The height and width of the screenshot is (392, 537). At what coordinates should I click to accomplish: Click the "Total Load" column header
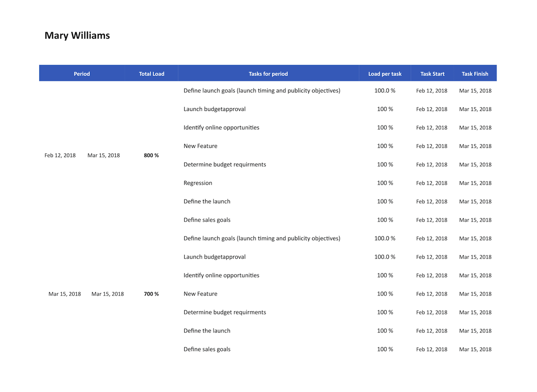151,74
